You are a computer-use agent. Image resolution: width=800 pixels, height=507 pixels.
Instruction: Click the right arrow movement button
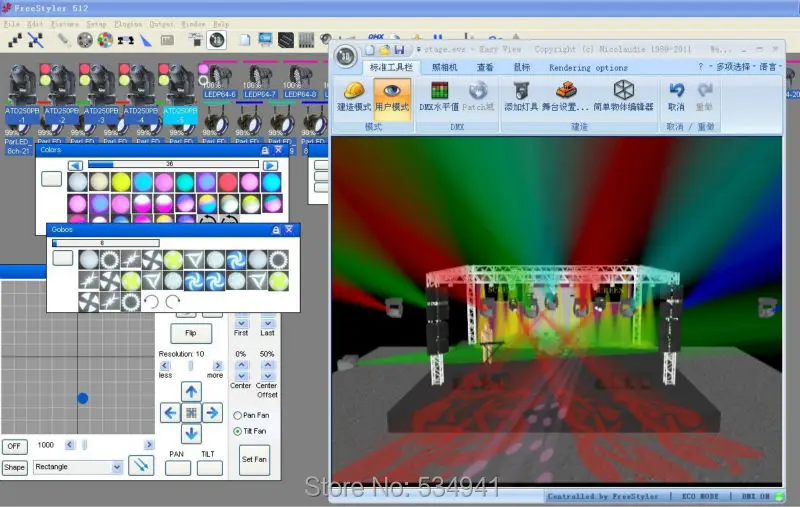point(212,413)
